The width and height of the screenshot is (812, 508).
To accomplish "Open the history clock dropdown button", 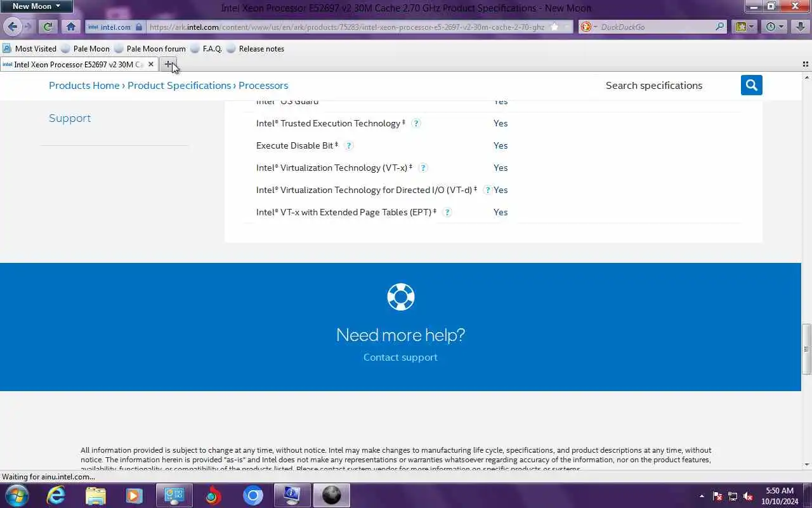I will click(775, 27).
